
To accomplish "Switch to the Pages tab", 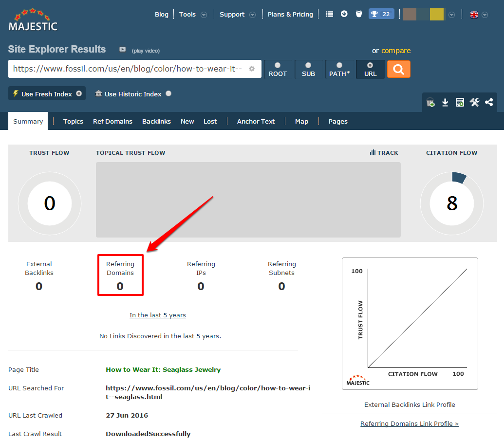I will [338, 121].
